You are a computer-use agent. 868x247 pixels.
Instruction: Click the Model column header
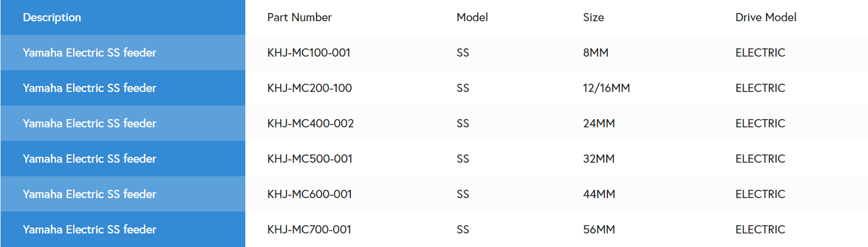click(x=472, y=18)
